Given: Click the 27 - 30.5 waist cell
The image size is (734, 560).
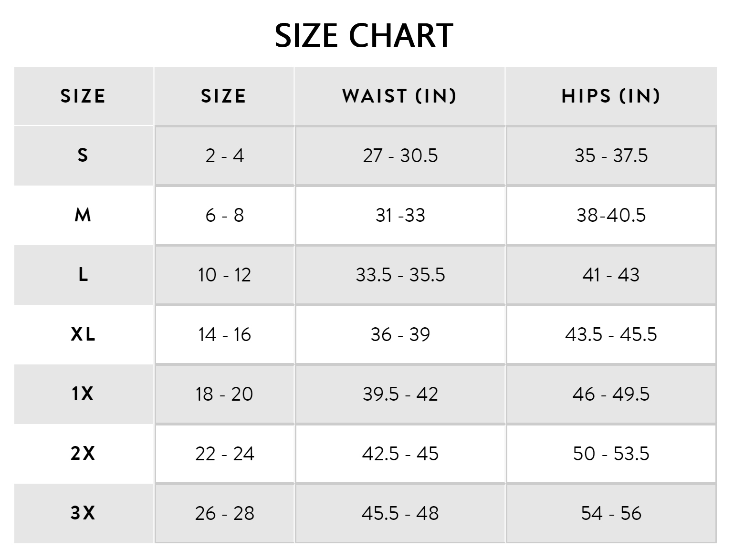Looking at the screenshot, I should tap(400, 156).
